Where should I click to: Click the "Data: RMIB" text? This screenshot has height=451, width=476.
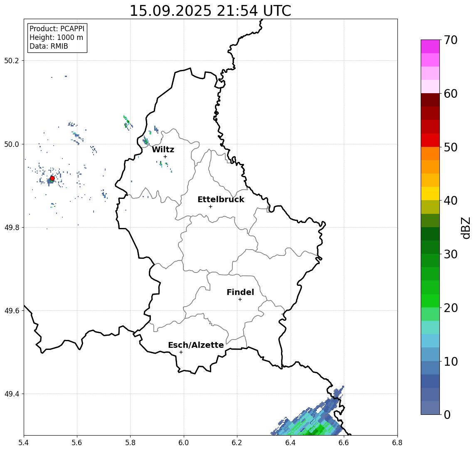click(49, 46)
